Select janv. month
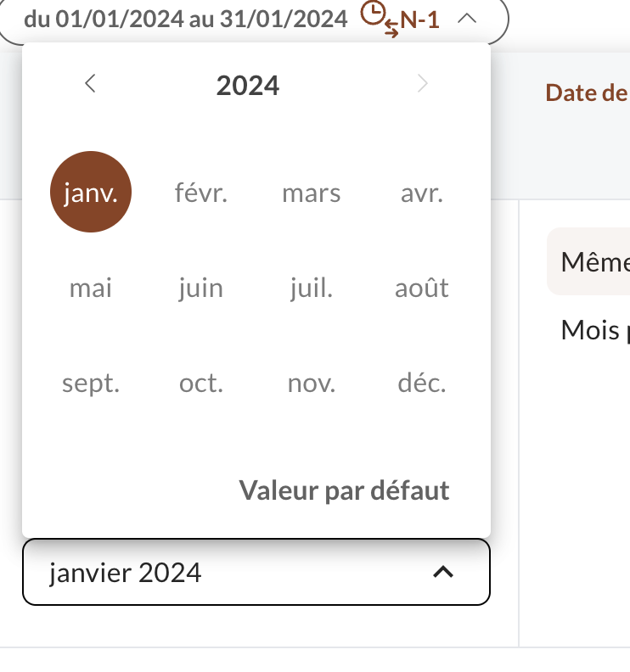630x672 pixels. [91, 192]
